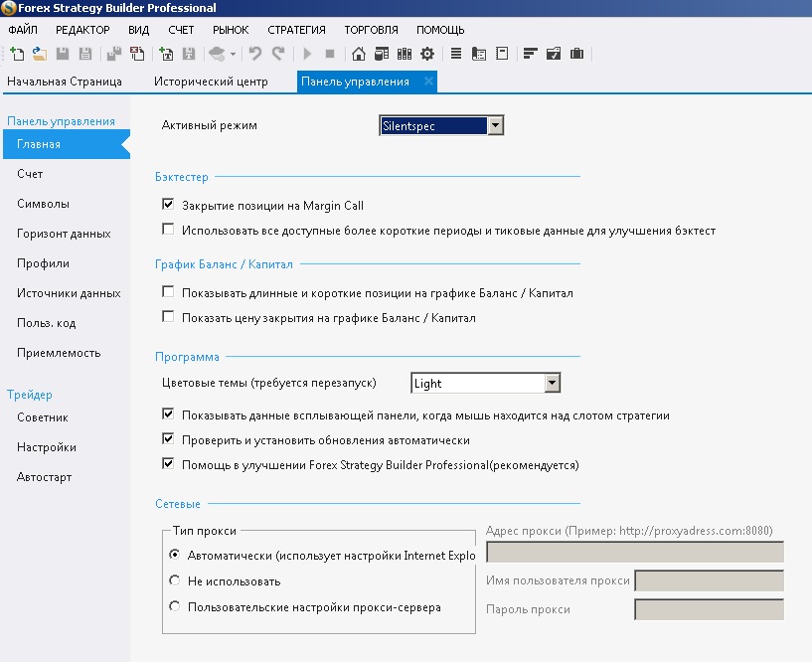Click the Home house icon in the toolbar
The image size is (812, 662).
point(359,54)
